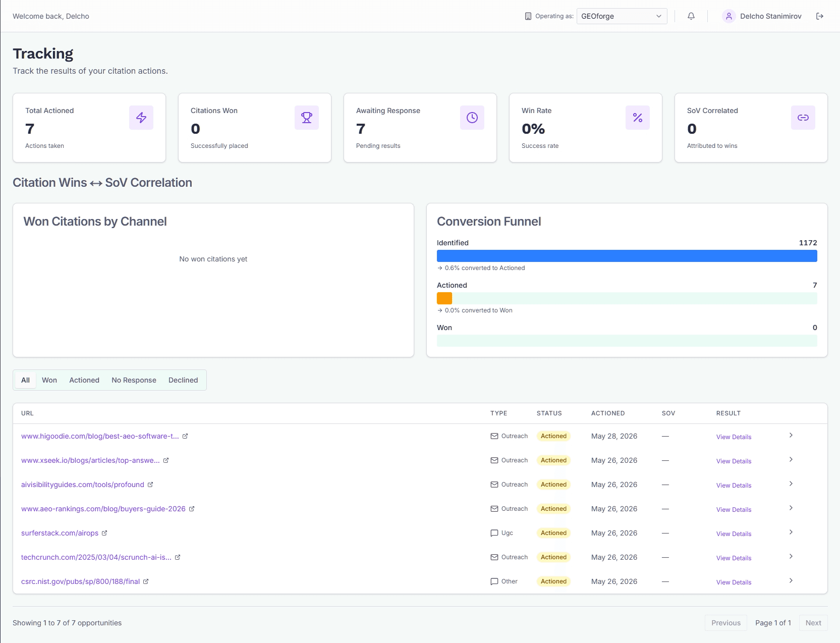Viewport: 840px width, 643px height.
Task: Click the ACTIONED column header
Action: (608, 413)
